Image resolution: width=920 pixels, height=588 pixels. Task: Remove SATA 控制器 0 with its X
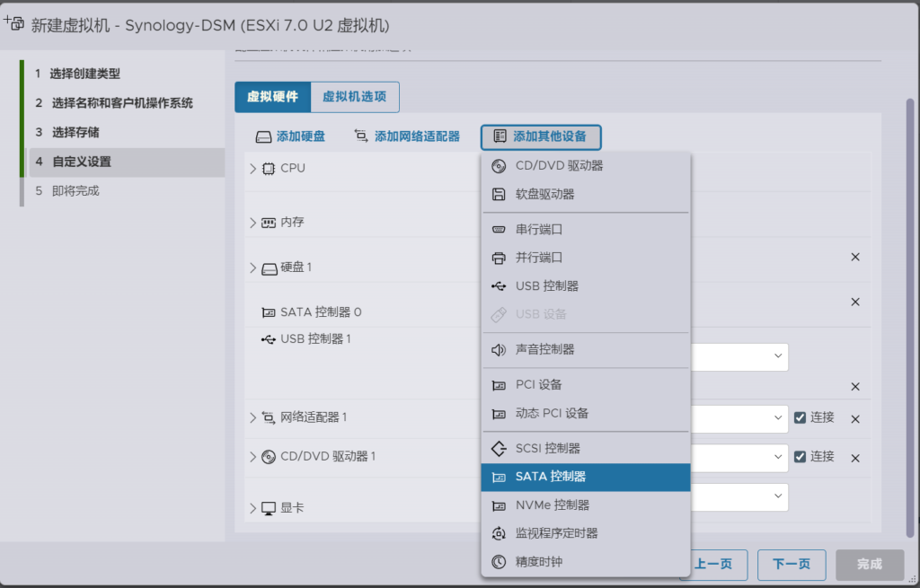855,302
